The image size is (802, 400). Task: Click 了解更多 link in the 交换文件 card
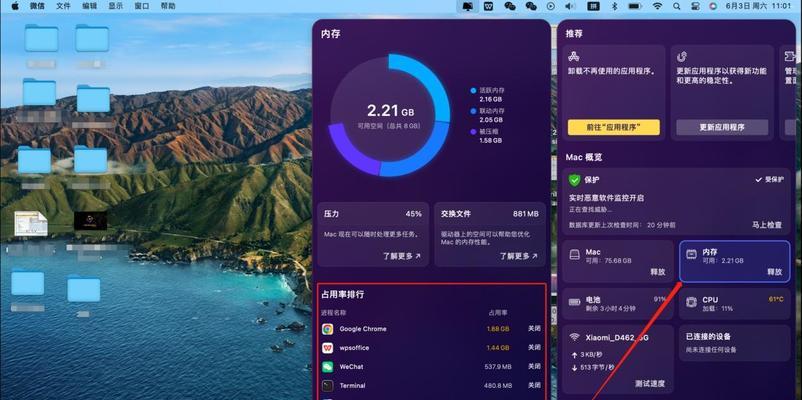coord(519,256)
